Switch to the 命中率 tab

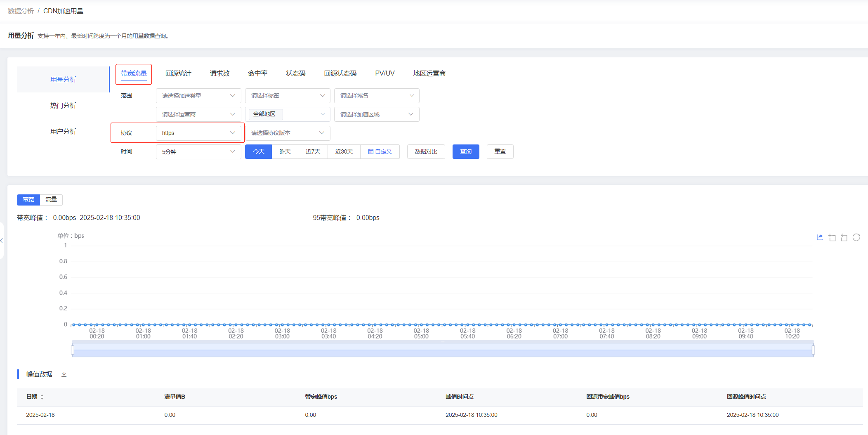(x=258, y=73)
